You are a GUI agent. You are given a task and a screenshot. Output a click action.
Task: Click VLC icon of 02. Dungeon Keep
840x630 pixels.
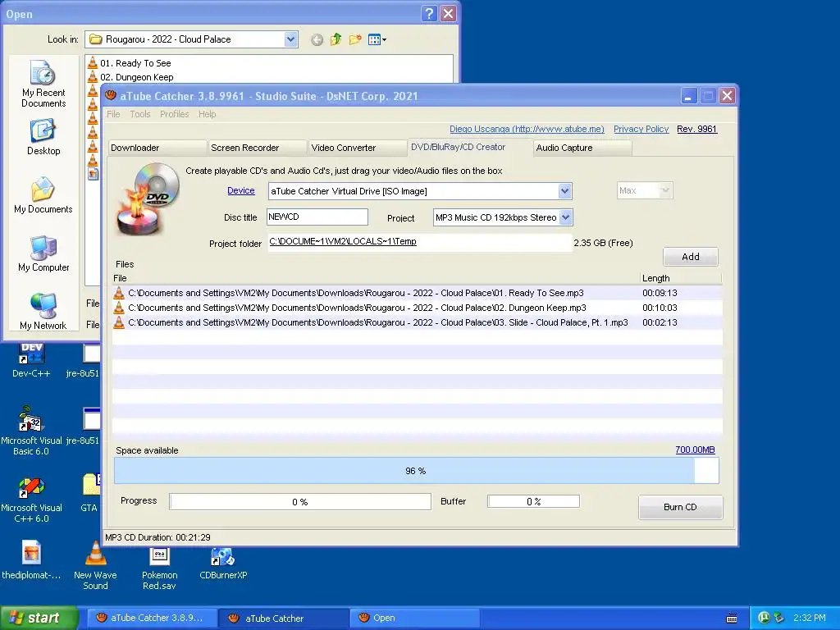pyautogui.click(x=93, y=76)
